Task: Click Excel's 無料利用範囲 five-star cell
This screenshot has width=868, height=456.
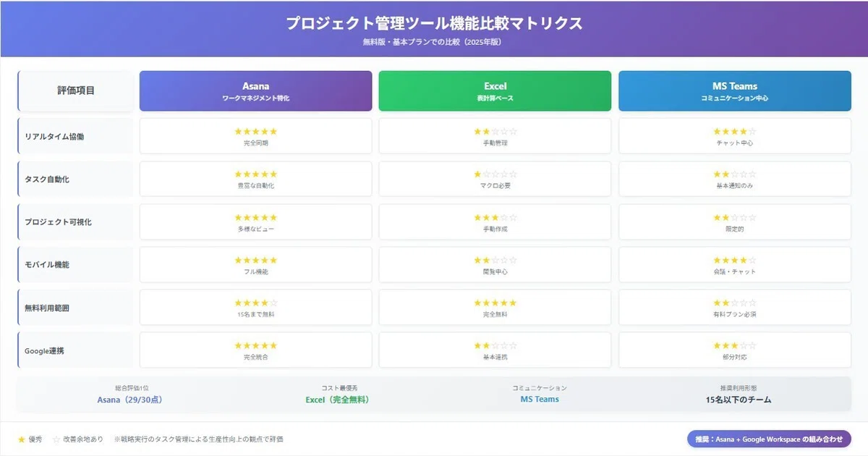Action: (495, 308)
